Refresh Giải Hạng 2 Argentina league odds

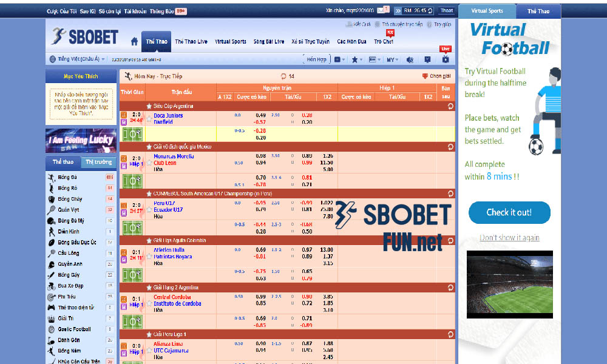450,288
